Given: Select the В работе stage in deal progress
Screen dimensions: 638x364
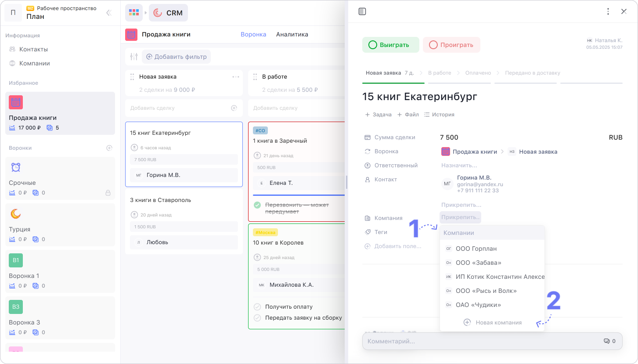Looking at the screenshot, I should pyautogui.click(x=440, y=73).
